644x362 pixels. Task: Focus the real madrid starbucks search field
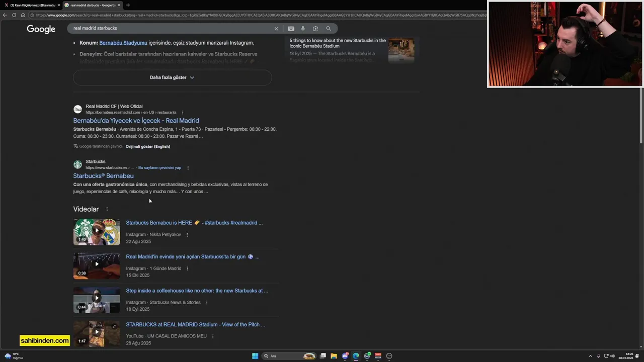point(171,29)
